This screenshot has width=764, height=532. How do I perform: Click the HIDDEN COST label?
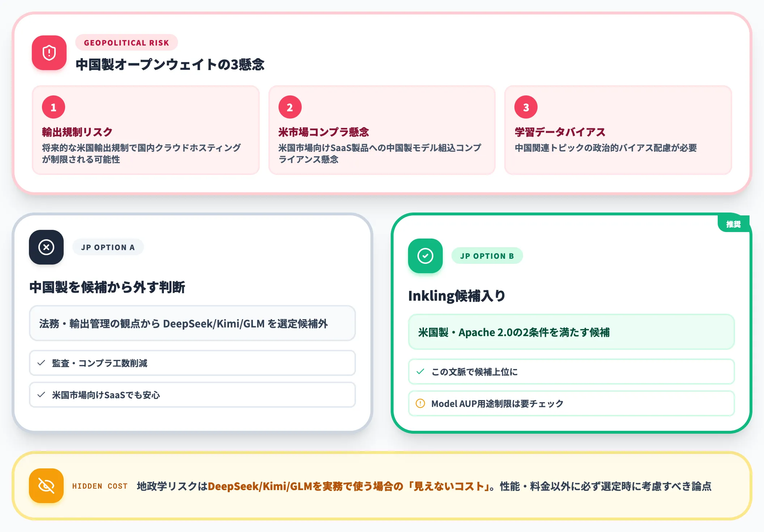tap(100, 486)
